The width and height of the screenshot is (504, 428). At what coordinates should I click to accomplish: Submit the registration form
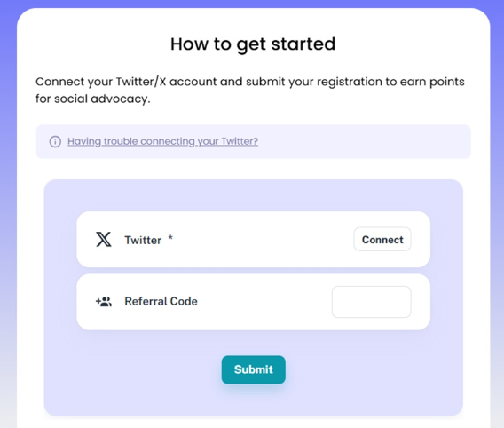(253, 369)
